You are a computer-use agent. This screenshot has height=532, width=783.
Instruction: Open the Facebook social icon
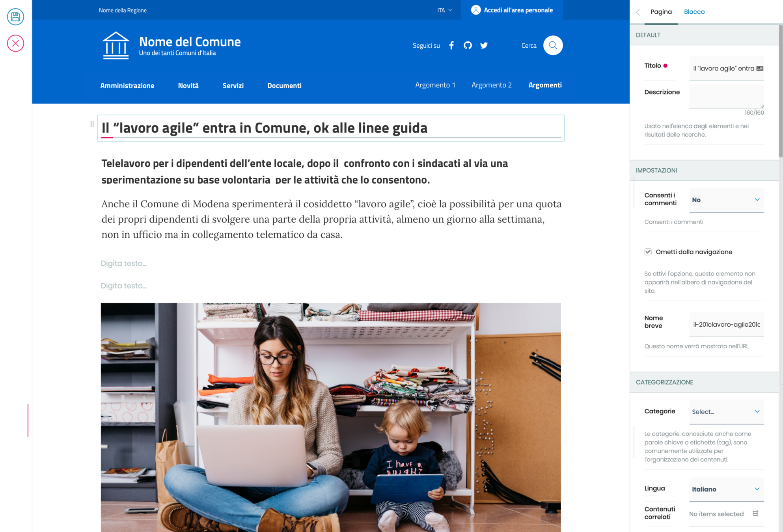(x=451, y=45)
